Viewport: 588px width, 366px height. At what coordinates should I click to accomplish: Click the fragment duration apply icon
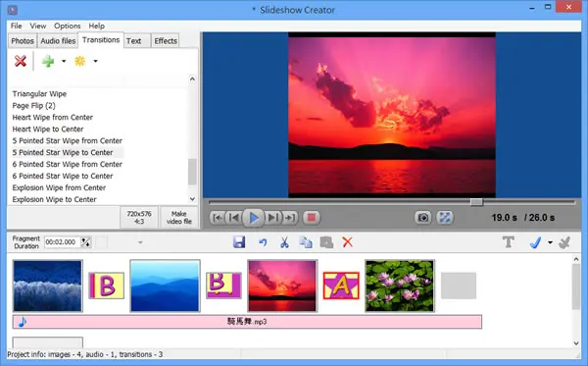coord(86,242)
